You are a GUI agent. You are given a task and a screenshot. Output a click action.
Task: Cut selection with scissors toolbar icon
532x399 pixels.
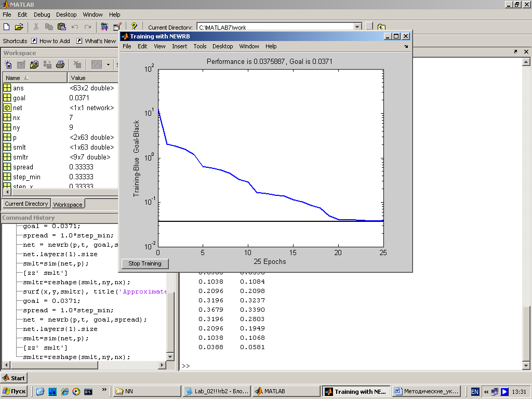(36, 27)
